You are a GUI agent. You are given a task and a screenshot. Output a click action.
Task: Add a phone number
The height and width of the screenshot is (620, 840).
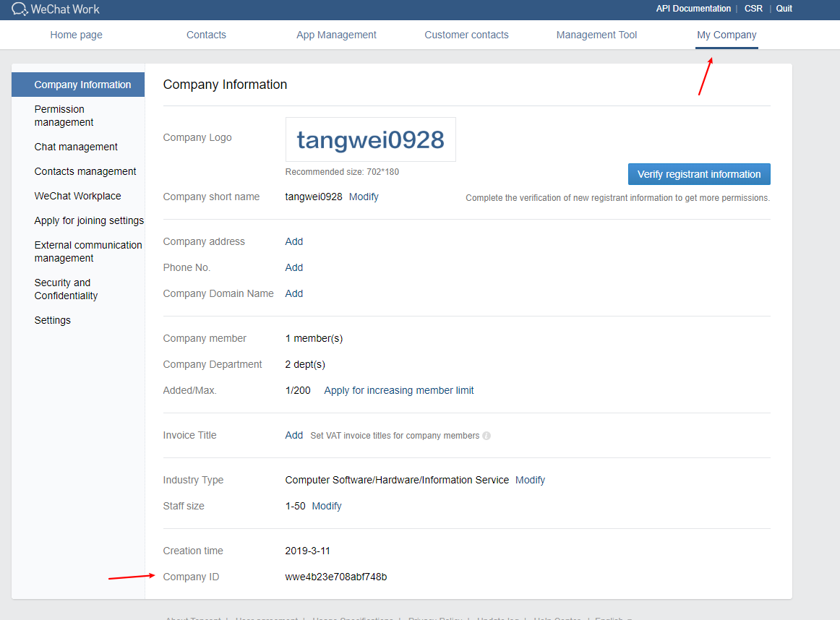pos(294,267)
